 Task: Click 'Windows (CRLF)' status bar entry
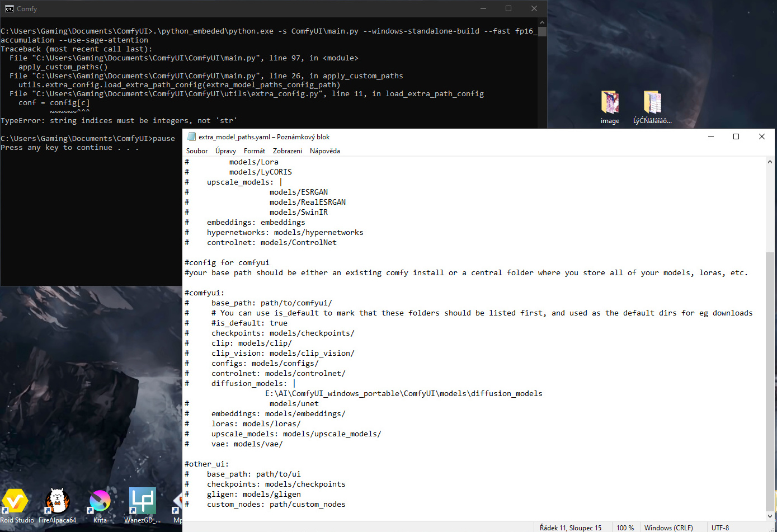[x=668, y=528]
